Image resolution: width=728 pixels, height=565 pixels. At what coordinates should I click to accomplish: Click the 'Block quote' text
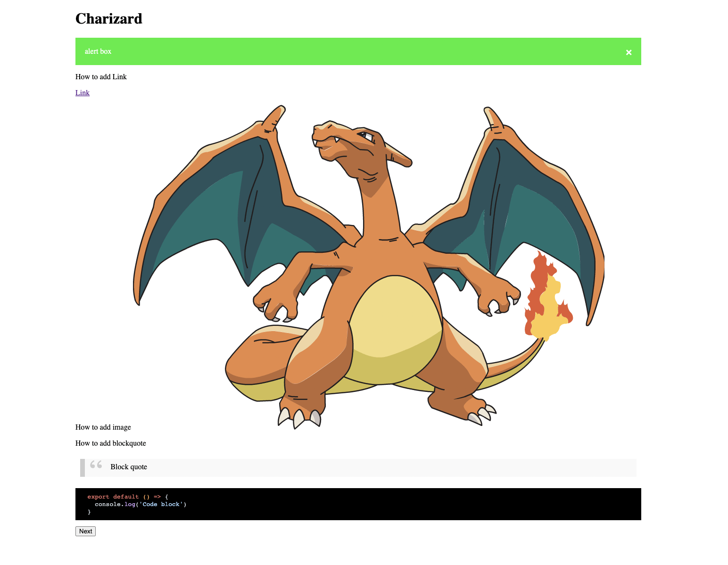coord(128,467)
